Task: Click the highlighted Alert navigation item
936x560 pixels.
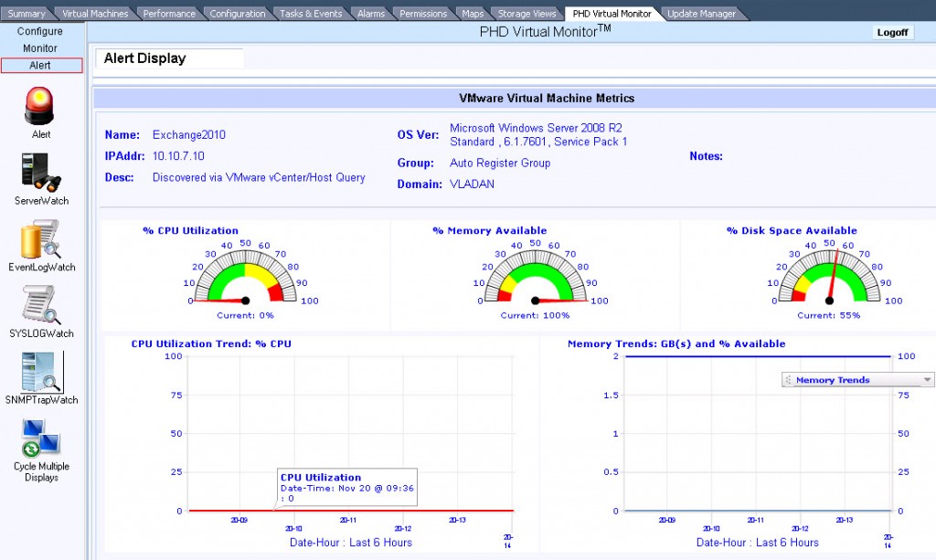Action: 40,64
